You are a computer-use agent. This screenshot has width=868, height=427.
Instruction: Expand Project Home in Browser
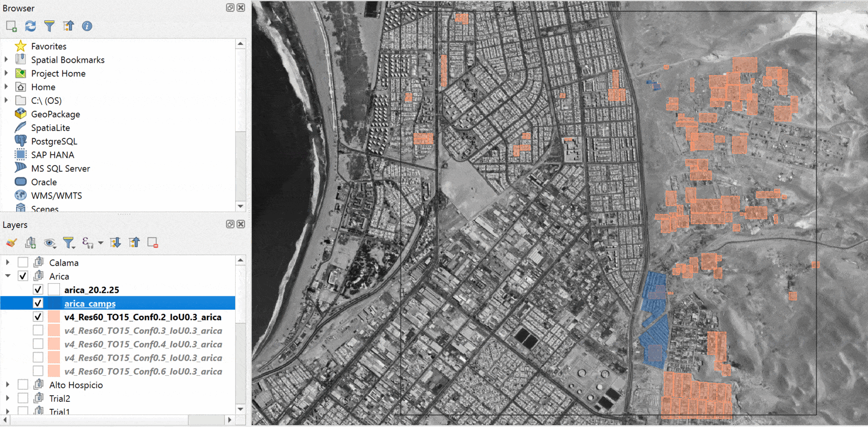pyautogui.click(x=7, y=73)
